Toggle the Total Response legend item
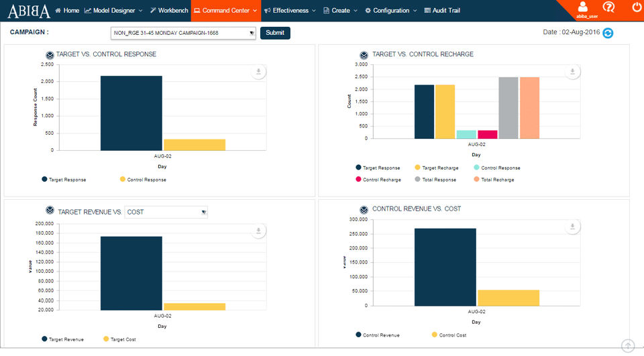The image size is (644, 356). pos(436,180)
